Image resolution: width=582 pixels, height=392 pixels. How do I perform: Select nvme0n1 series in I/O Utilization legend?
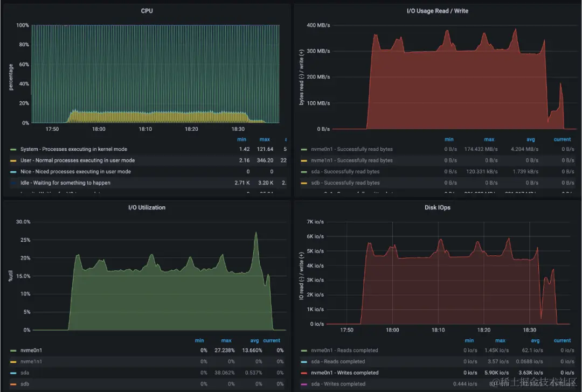click(31, 351)
